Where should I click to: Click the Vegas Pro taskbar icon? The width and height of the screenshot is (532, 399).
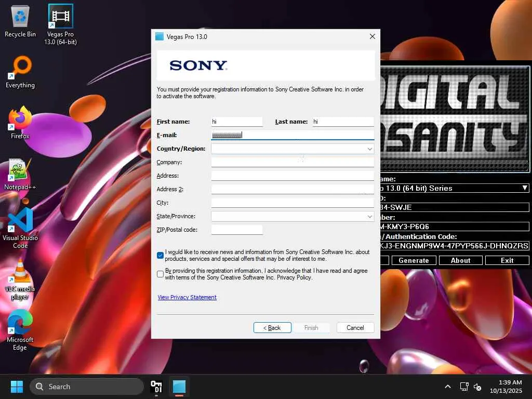coord(179,387)
